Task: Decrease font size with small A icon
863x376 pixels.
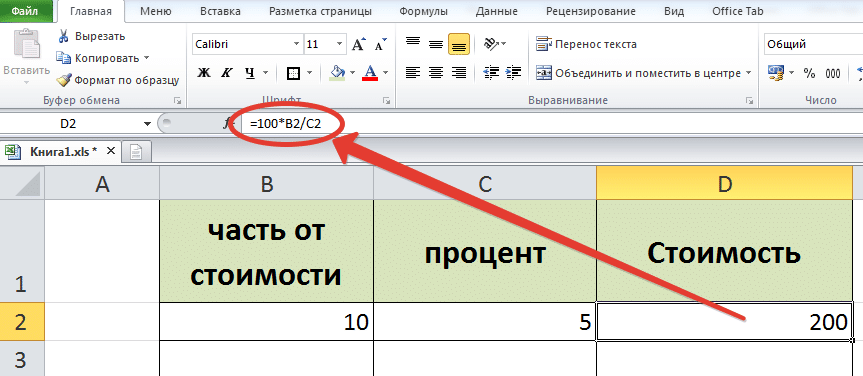Action: pyautogui.click(x=380, y=45)
